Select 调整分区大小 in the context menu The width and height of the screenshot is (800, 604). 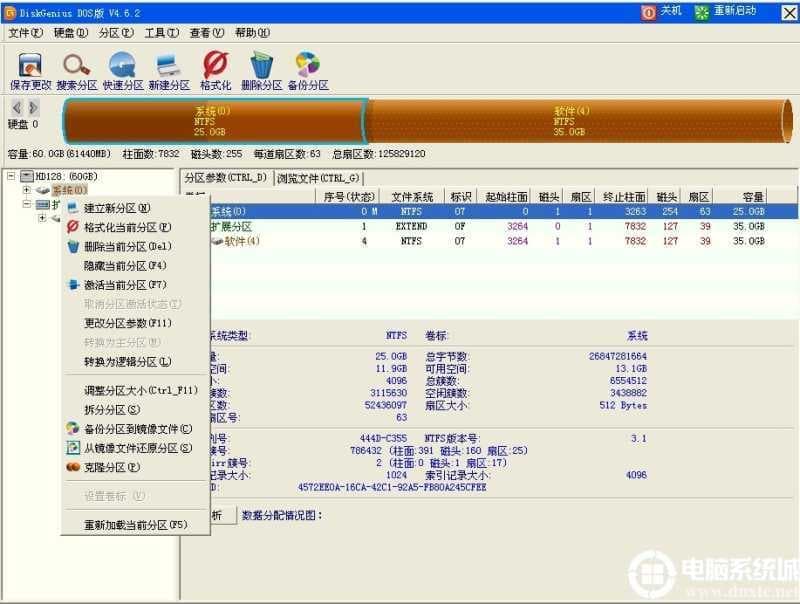(x=140, y=390)
